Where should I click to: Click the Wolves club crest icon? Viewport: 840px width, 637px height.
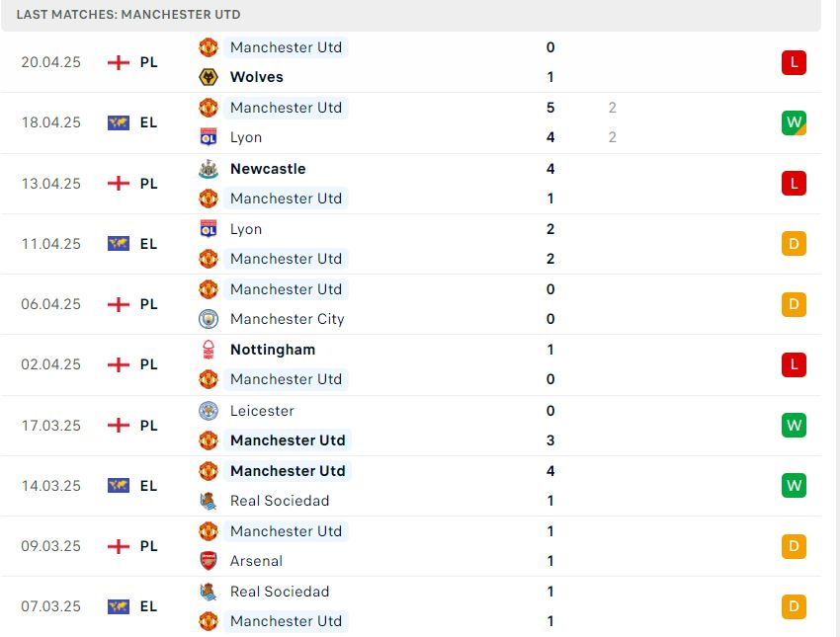(x=209, y=77)
